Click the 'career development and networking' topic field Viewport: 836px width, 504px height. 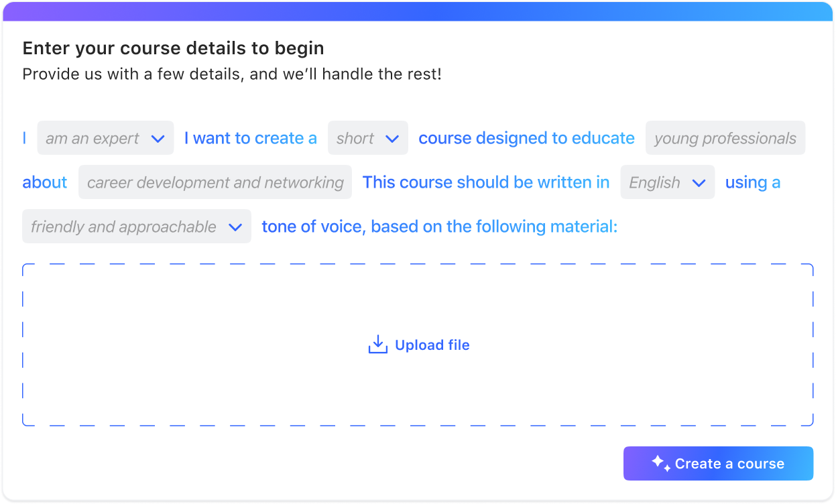(215, 182)
